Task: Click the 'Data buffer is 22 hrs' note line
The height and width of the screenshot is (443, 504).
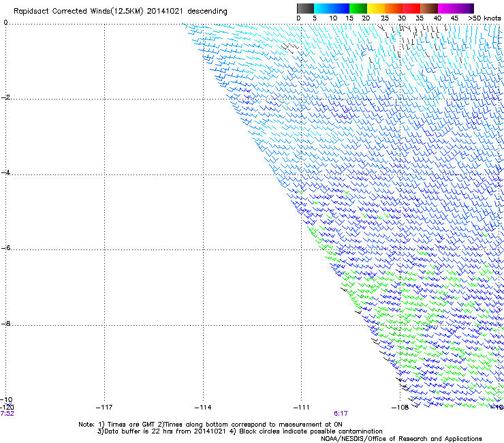Action: [x=240, y=431]
